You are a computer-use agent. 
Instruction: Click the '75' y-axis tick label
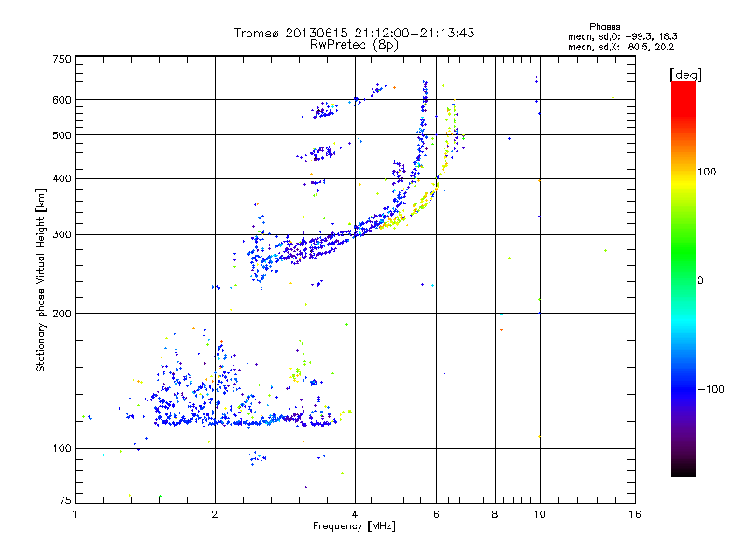pyautogui.click(x=65, y=500)
